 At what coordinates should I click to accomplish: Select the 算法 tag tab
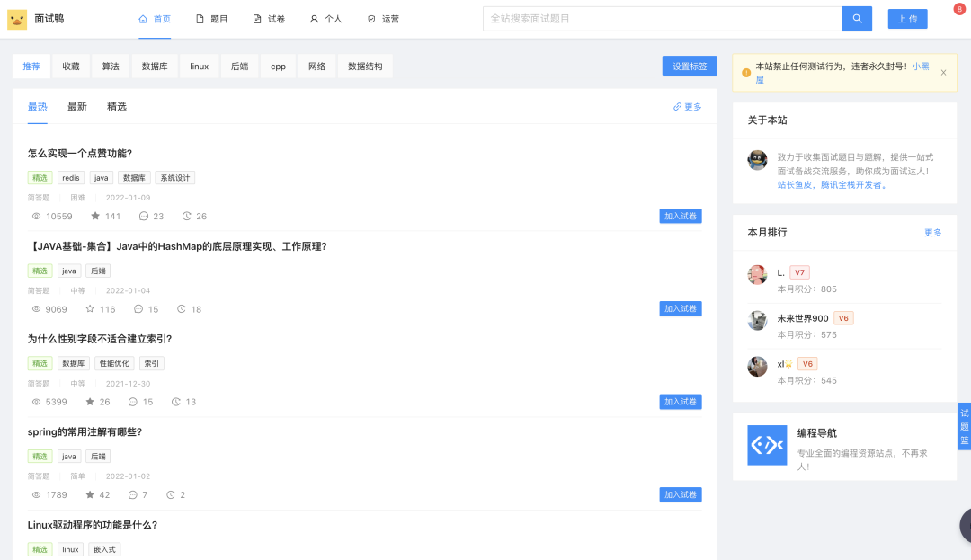coord(111,67)
